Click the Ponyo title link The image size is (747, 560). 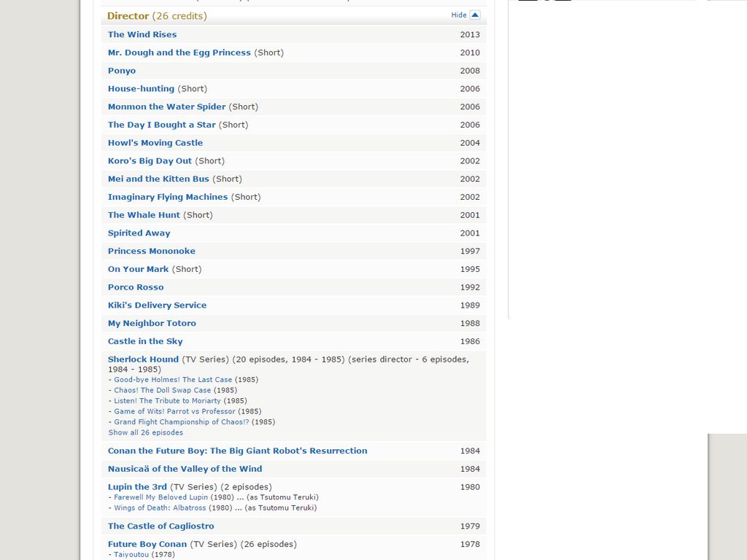[122, 71]
